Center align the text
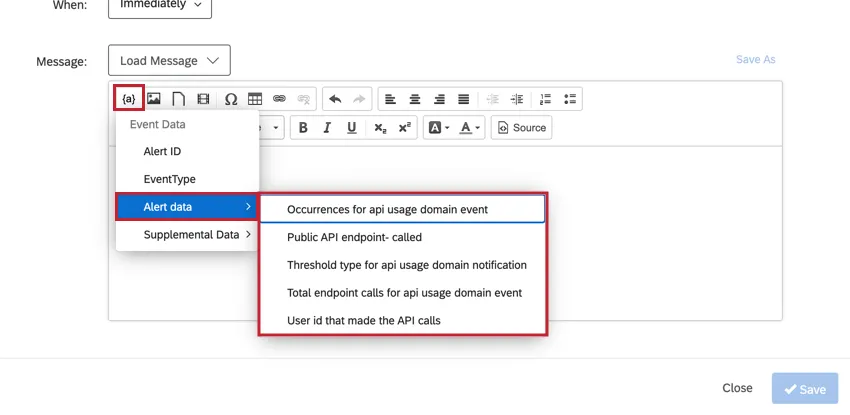This screenshot has width=850, height=415. (x=415, y=99)
